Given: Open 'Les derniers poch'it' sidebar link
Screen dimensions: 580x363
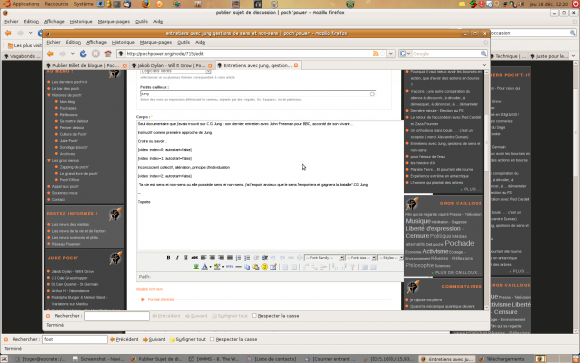Looking at the screenshot, I should coord(70,82).
